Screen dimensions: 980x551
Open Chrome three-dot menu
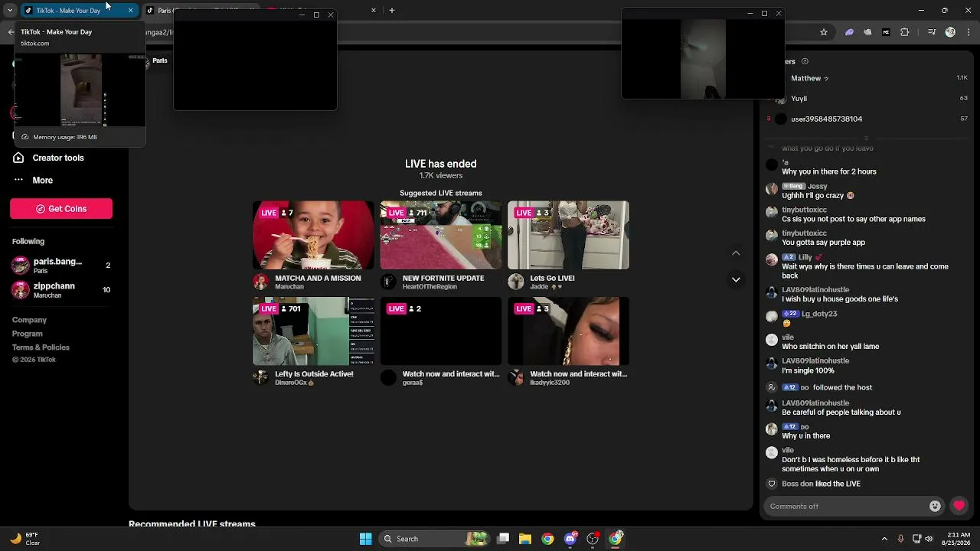(x=968, y=32)
